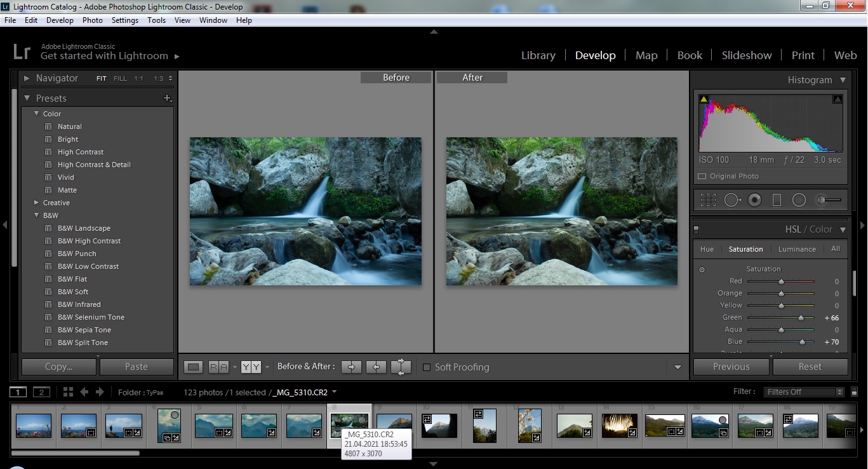Collapse the B&W presets group
Screen dimensions: 868x469
tap(36, 215)
